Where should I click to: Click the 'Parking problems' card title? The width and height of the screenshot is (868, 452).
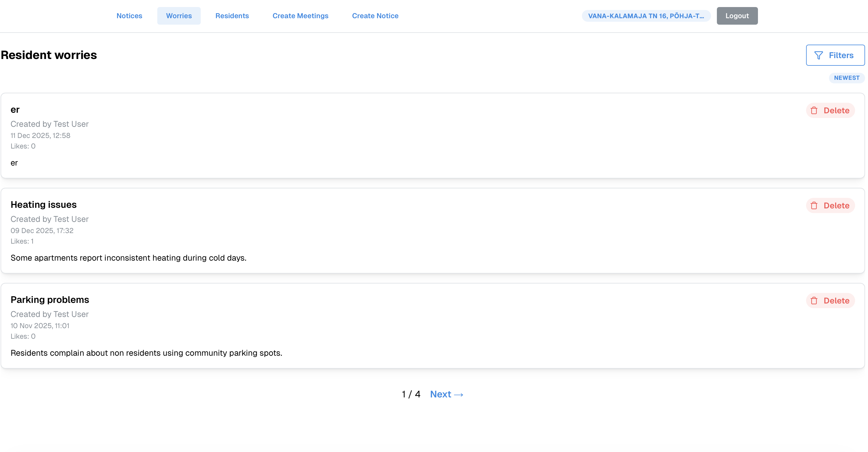tap(50, 300)
